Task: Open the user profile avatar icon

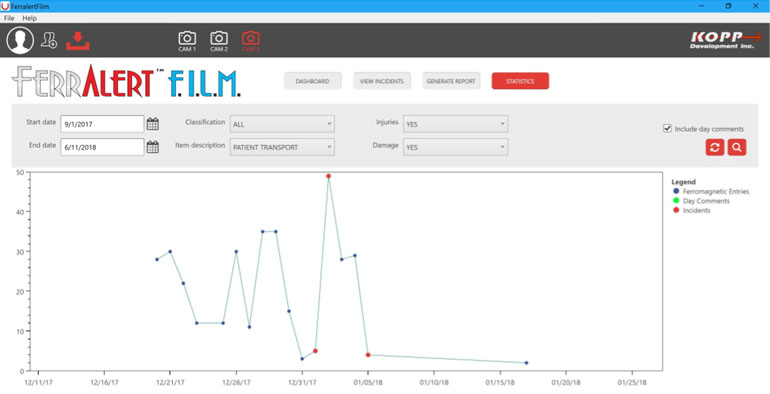Action: click(x=20, y=40)
